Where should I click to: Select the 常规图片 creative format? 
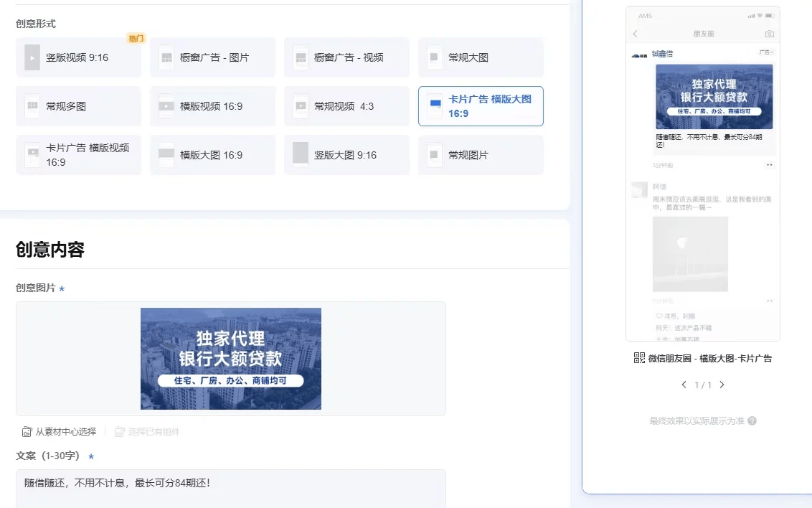(481, 155)
